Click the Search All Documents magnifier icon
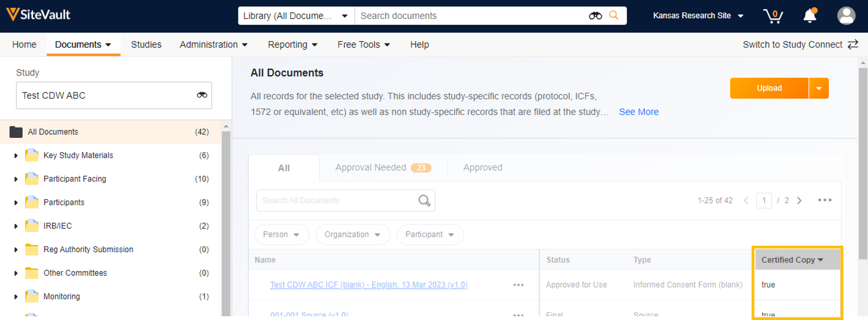Screen dimensions: 868x320 pos(424,201)
